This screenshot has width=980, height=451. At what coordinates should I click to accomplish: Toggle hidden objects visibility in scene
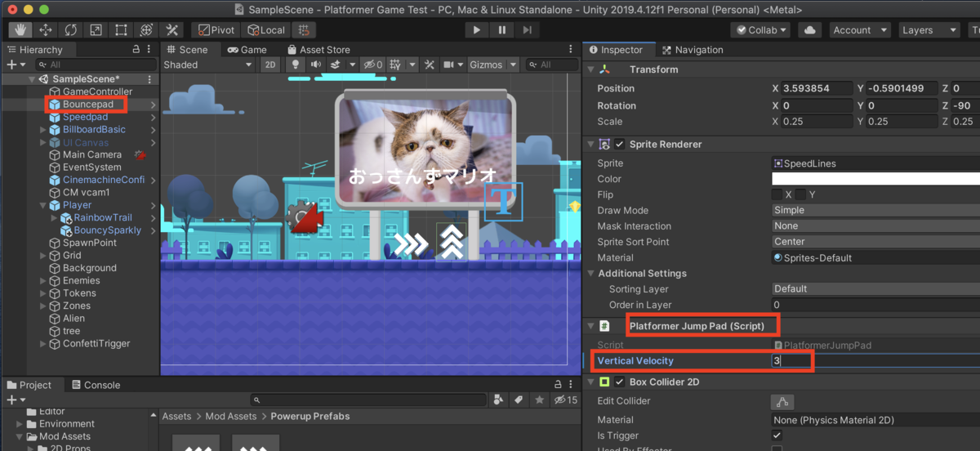(x=372, y=65)
